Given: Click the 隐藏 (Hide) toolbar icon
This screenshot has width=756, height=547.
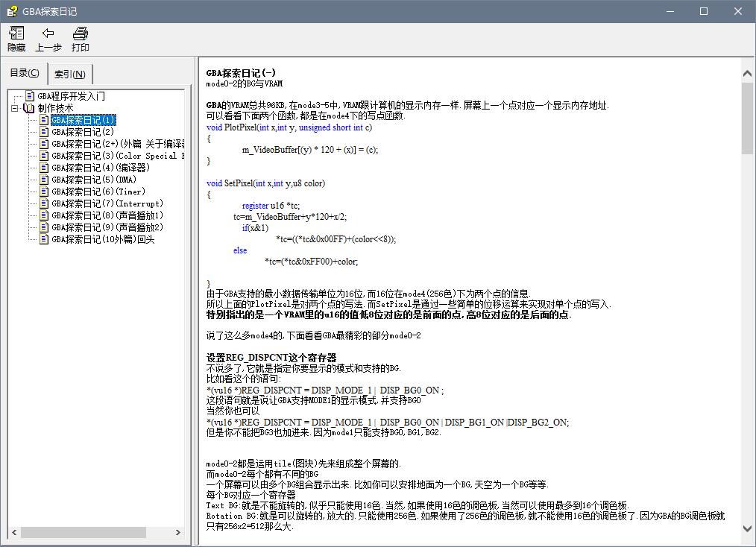Looking at the screenshot, I should pos(16,38).
